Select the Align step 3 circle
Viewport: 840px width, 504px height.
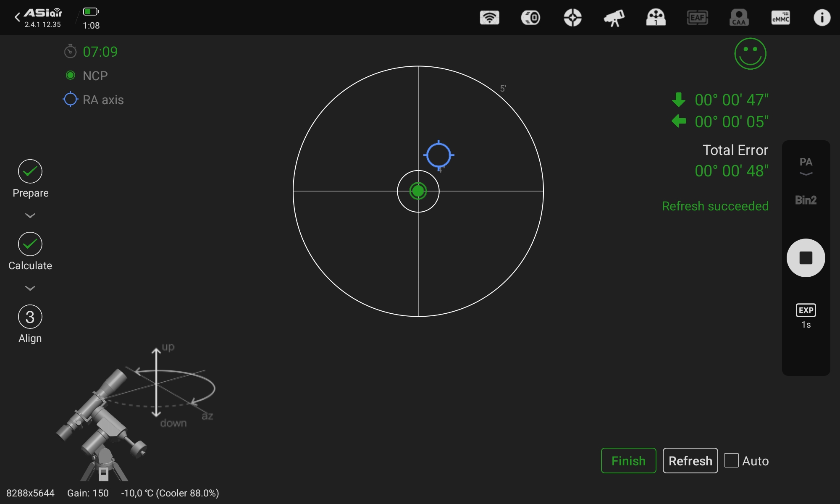point(30,317)
